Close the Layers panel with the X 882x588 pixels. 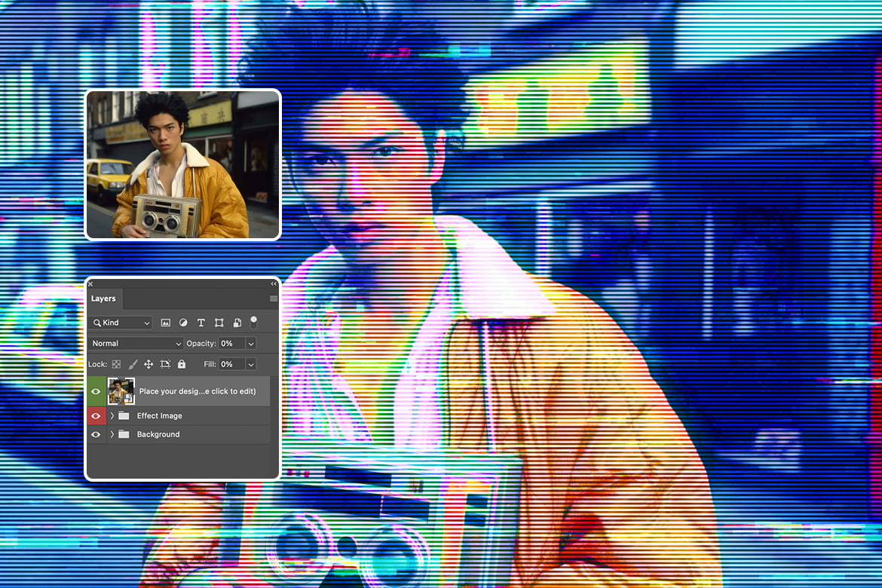point(90,284)
